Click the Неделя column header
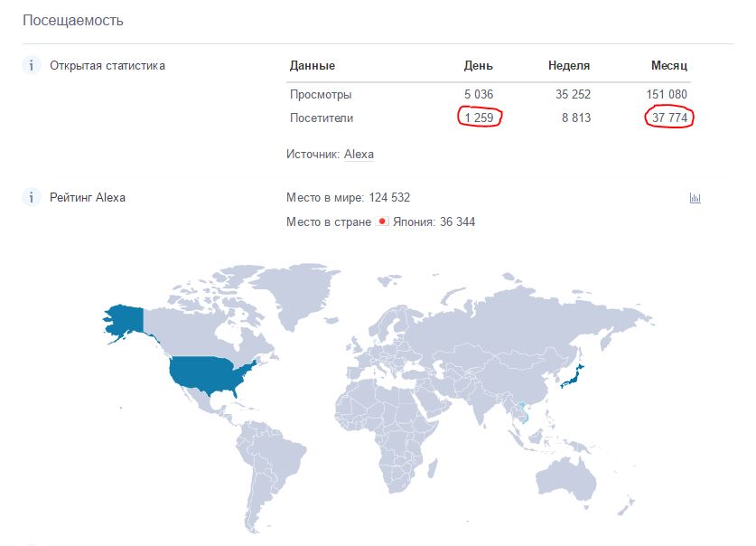756x546 pixels. (x=569, y=66)
